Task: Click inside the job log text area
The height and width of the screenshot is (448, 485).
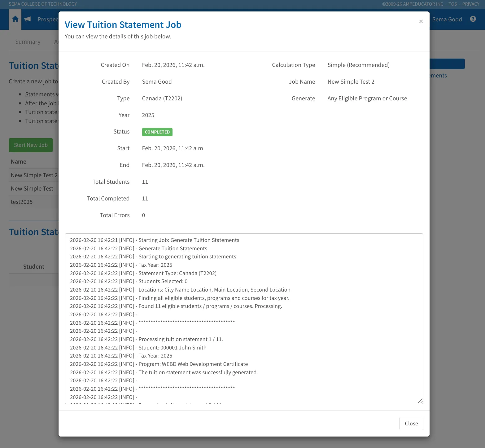Action: (x=244, y=318)
